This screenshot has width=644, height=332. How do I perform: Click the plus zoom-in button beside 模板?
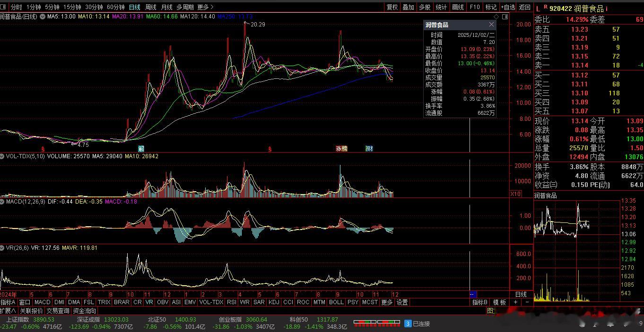516,302
